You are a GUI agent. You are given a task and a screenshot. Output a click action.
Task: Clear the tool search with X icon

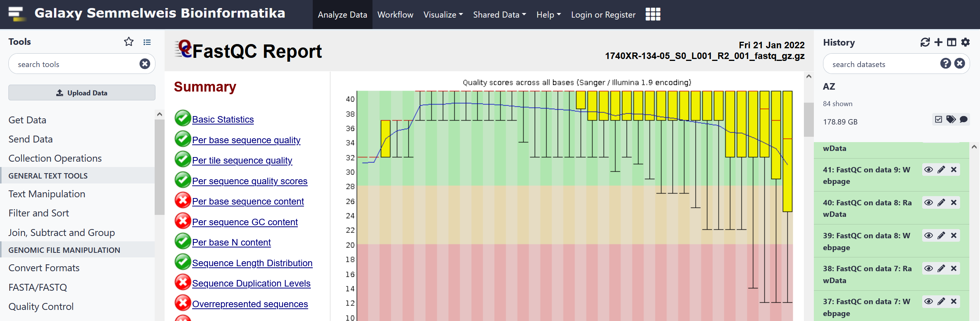click(x=145, y=64)
